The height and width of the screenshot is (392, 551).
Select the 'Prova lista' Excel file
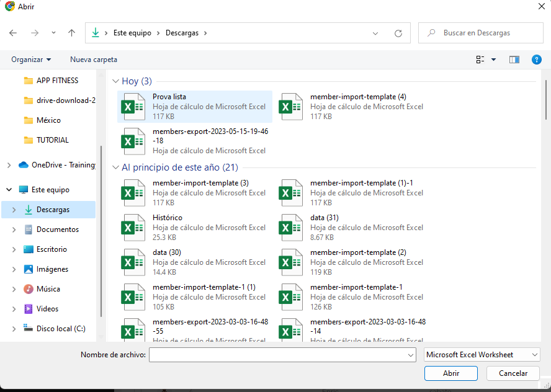tap(195, 107)
